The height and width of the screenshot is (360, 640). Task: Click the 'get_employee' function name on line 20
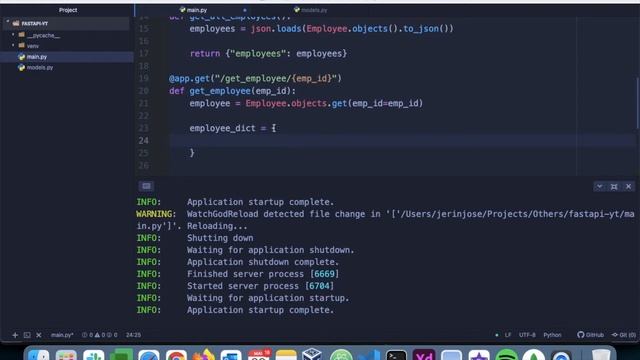pyautogui.click(x=220, y=91)
